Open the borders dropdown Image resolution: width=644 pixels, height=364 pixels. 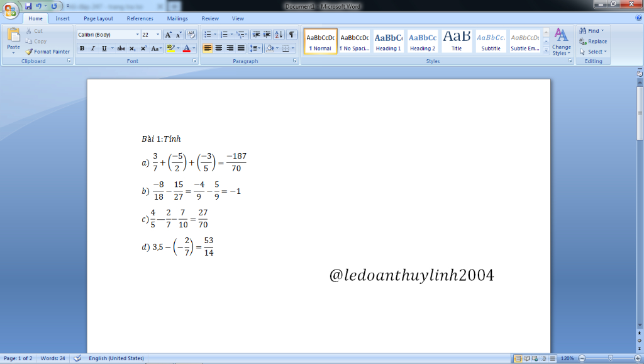pos(292,48)
